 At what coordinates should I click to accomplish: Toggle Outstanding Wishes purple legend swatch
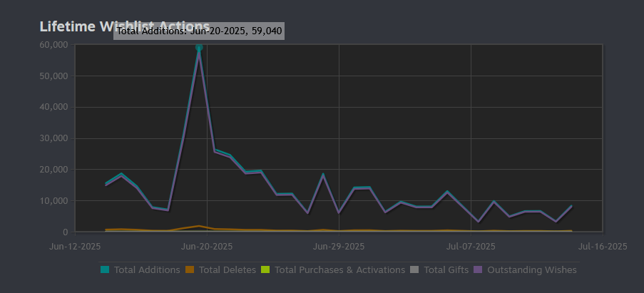tap(478, 269)
